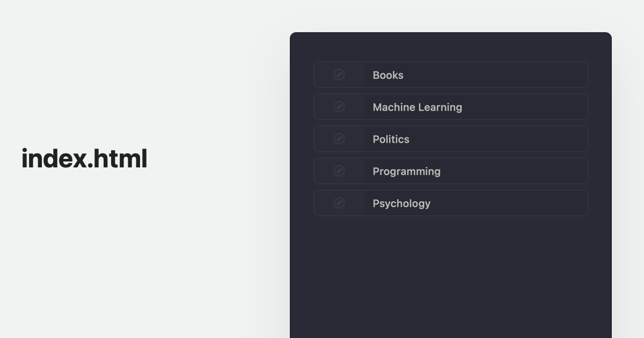Select the Psychology link text

tap(401, 203)
